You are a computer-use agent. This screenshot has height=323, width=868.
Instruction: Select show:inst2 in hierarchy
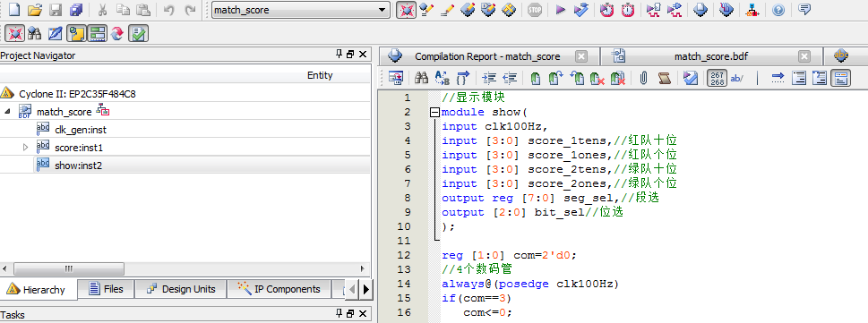coord(78,165)
